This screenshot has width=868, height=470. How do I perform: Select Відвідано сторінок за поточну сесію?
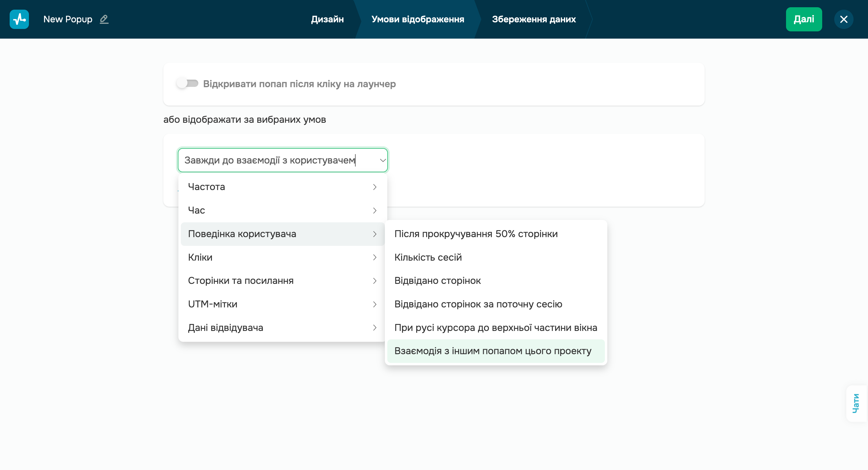pos(478,304)
